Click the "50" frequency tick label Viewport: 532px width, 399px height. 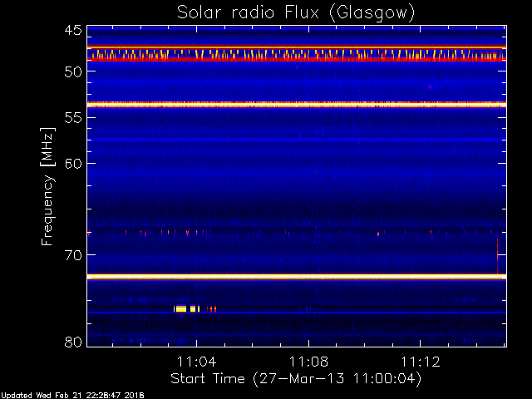[x=73, y=72]
